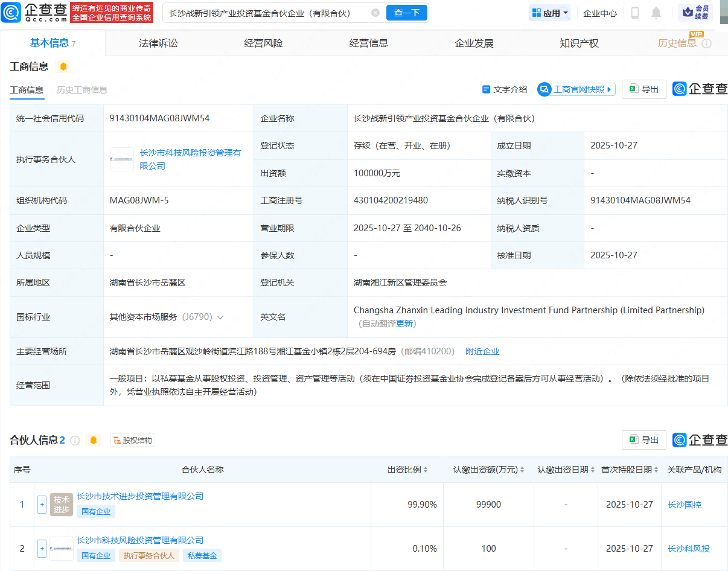The width and height of the screenshot is (728, 571).
Task: Open the mobile phone icon in the top bar
Action: [636, 12]
